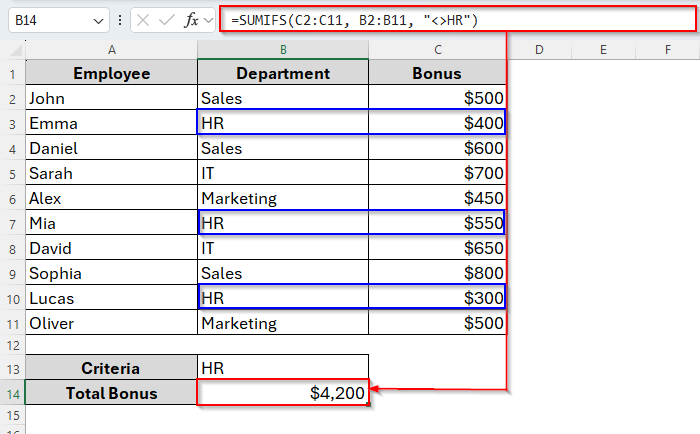Click the Select All corner triangle
The width and height of the screenshot is (700, 434).
14,49
